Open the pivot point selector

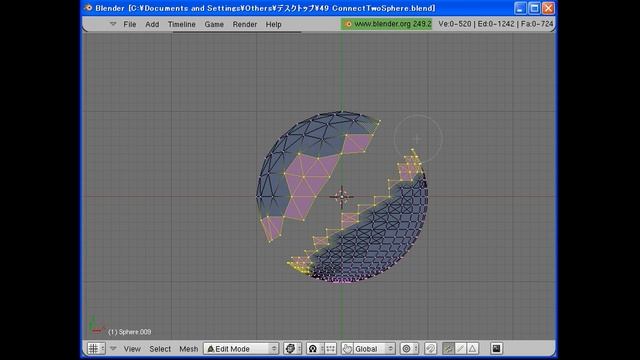tap(315, 349)
